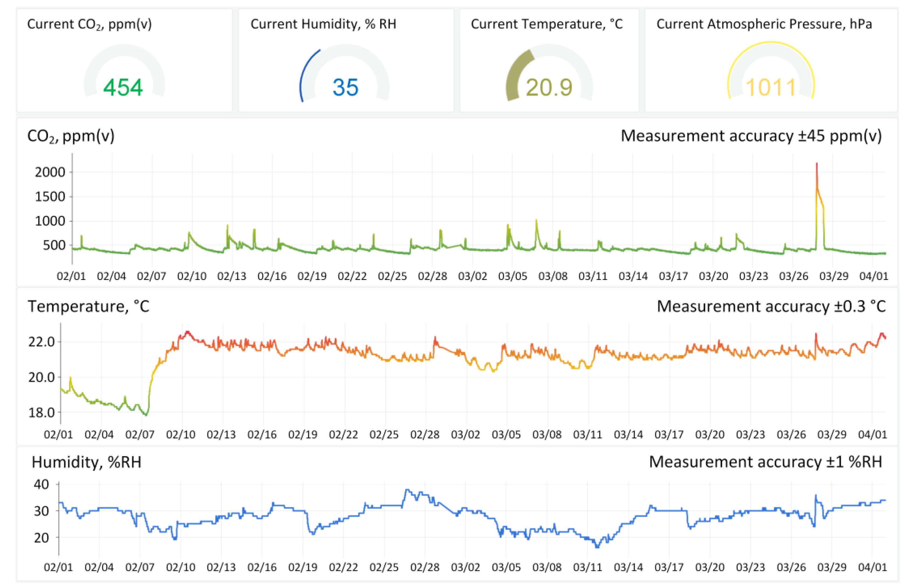Click the Current Temperature panel title
This screenshot has height=588, width=912.
point(547,24)
